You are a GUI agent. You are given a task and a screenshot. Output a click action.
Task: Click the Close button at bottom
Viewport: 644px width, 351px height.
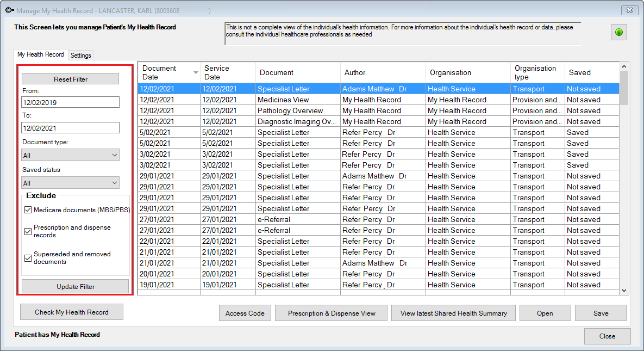pos(608,336)
